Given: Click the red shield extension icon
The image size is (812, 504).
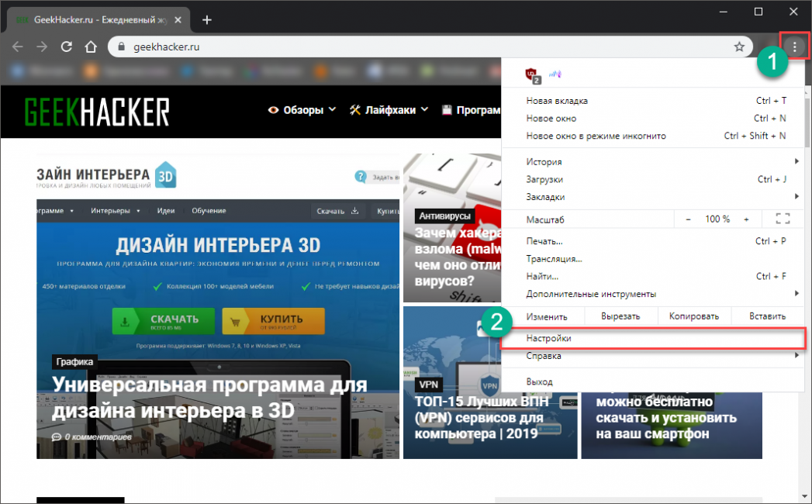Looking at the screenshot, I should (532, 74).
